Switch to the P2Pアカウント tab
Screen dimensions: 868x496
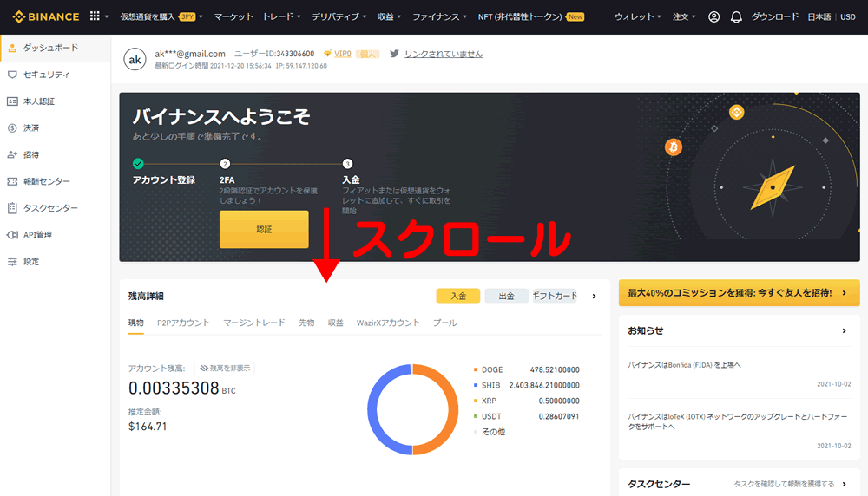(183, 323)
